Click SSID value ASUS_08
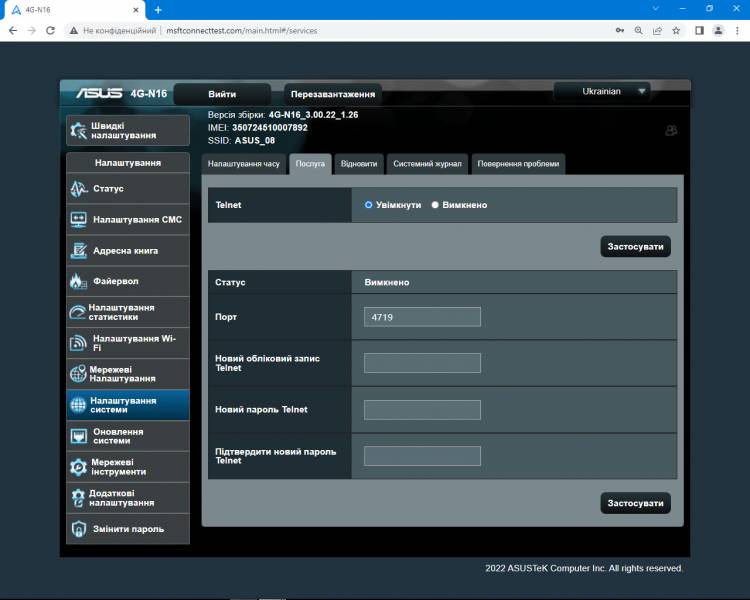 254,141
